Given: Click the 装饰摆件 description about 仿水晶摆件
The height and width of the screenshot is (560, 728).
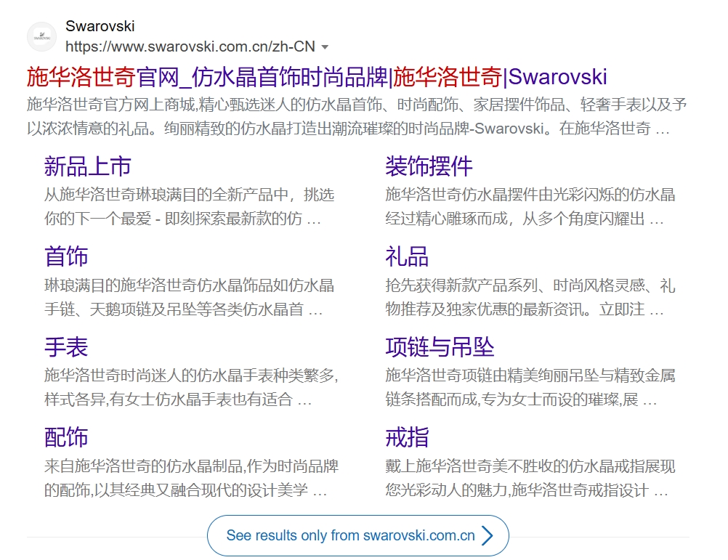Looking at the screenshot, I should [530, 206].
